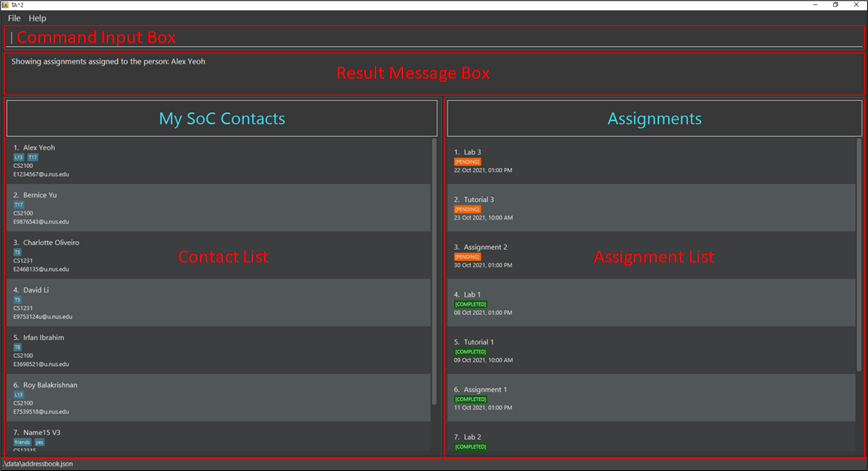This screenshot has height=471, width=868.
Task: Select the Tutorial 3 assignment
Action: pyautogui.click(x=479, y=200)
